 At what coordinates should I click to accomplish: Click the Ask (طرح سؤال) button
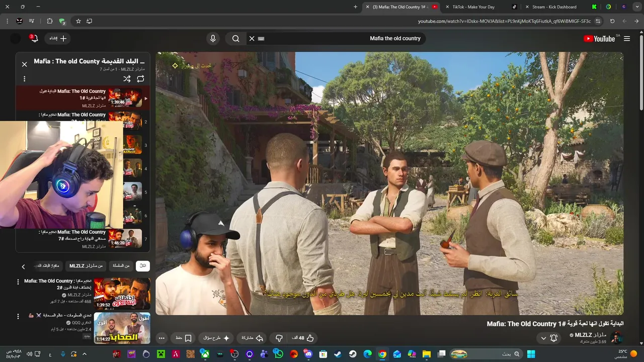coord(216,338)
